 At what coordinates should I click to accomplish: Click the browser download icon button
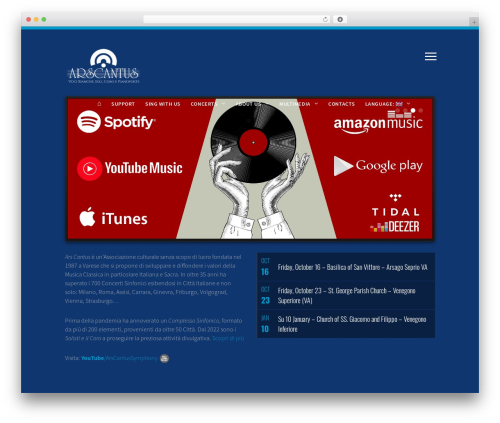click(x=340, y=19)
